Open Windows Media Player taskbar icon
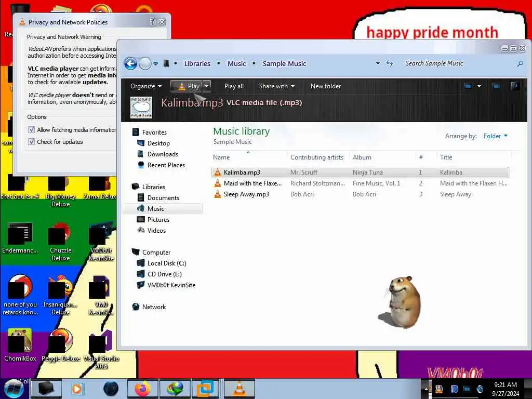 point(77,389)
